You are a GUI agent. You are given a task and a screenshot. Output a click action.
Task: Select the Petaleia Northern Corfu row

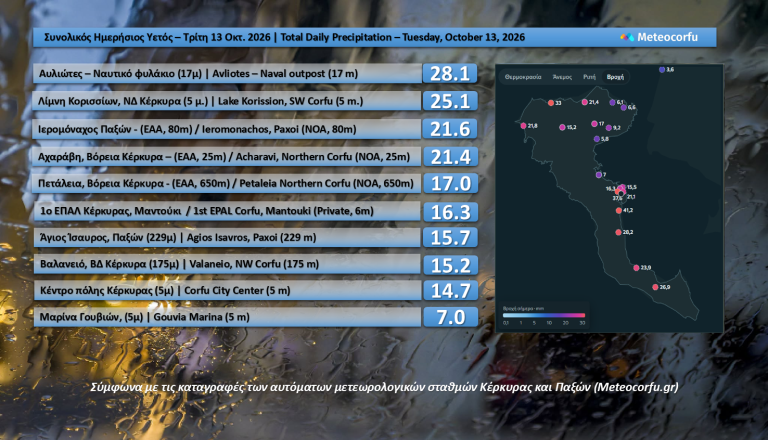pyautogui.click(x=227, y=183)
